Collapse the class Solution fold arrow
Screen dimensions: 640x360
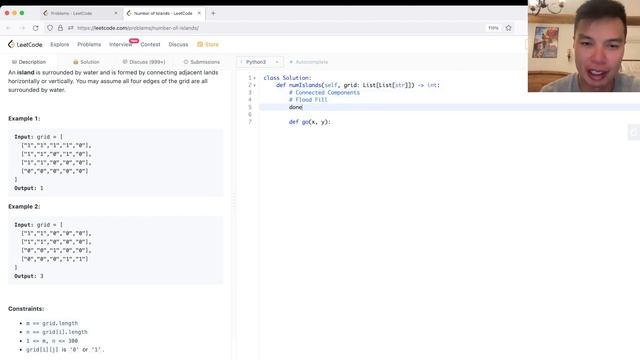click(255, 78)
